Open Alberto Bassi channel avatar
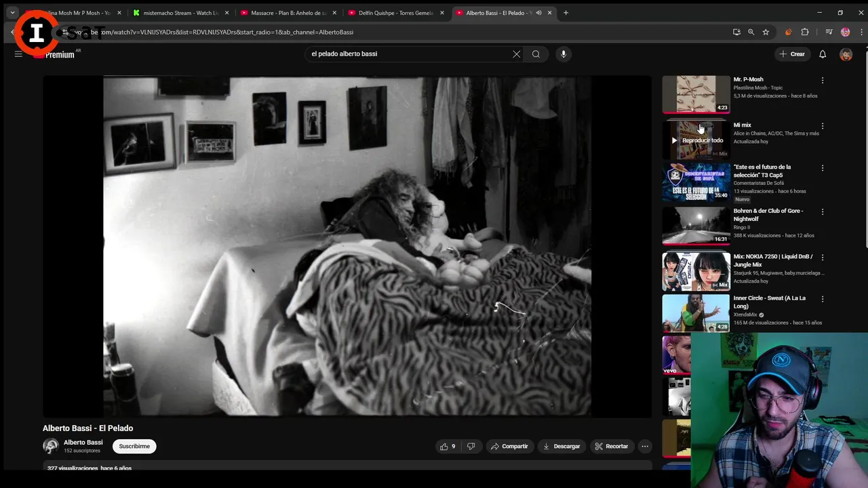The width and height of the screenshot is (868, 488). (x=51, y=446)
